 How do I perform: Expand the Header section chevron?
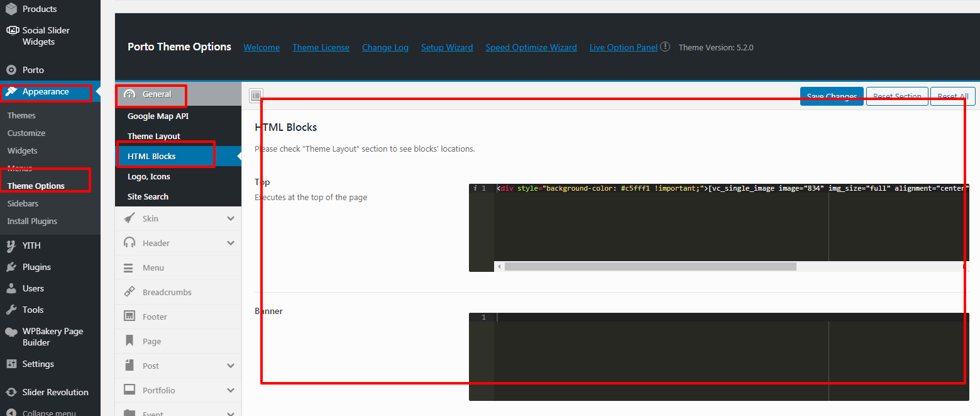(x=231, y=243)
